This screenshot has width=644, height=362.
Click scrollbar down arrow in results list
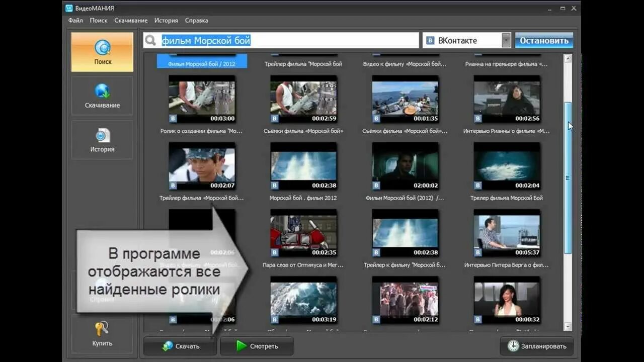coord(568,327)
